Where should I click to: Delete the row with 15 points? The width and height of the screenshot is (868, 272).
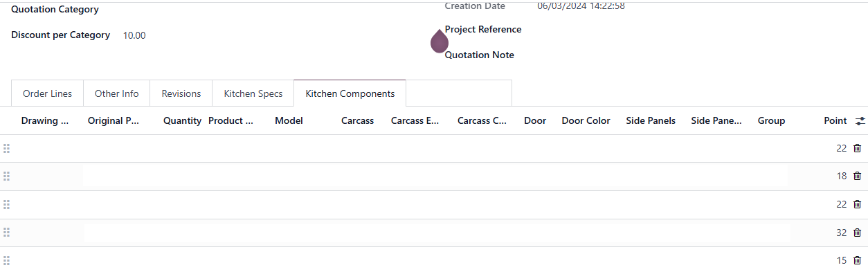click(857, 261)
